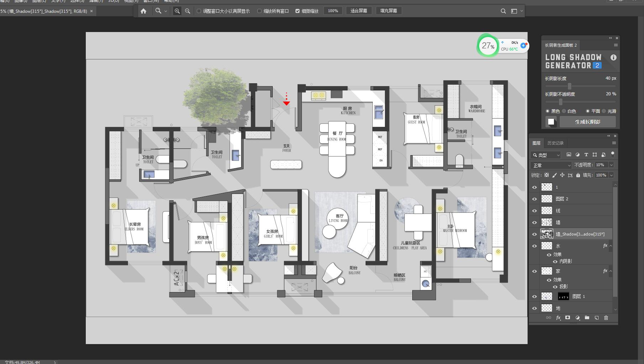Viewport: 644px width, 364px height.
Task: Click the 长阴影长度 slider handle
Action: [x=570, y=86]
